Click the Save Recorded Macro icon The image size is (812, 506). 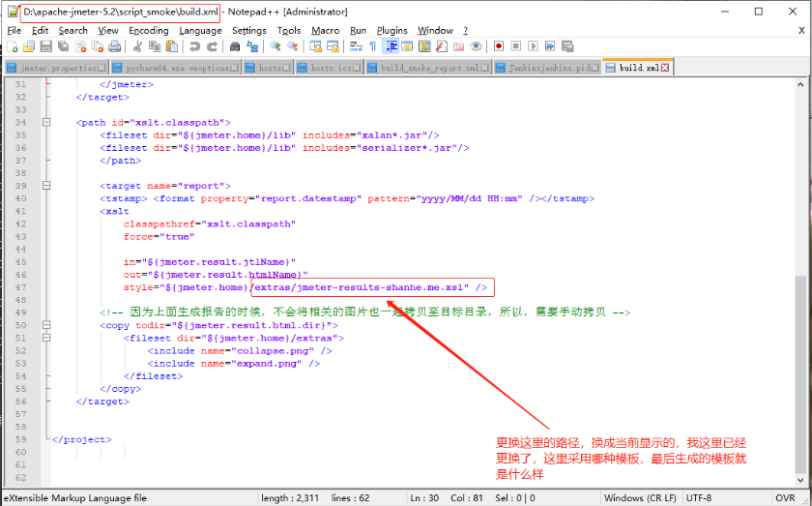click(567, 46)
